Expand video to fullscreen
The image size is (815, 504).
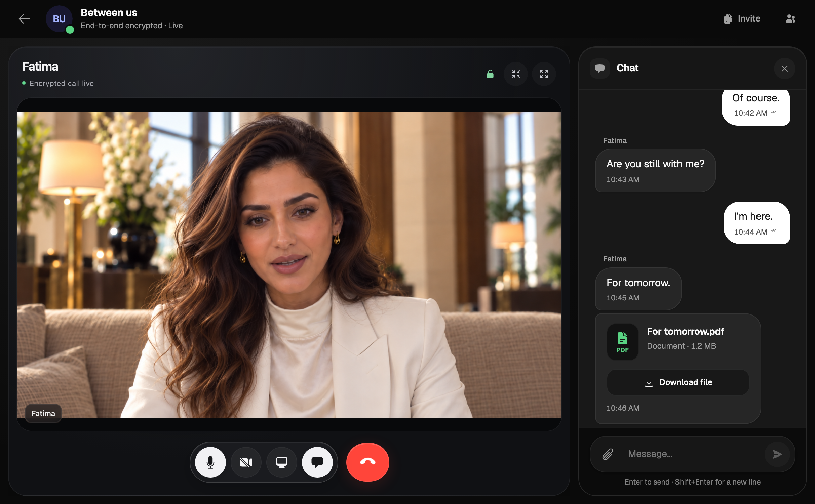coord(544,74)
